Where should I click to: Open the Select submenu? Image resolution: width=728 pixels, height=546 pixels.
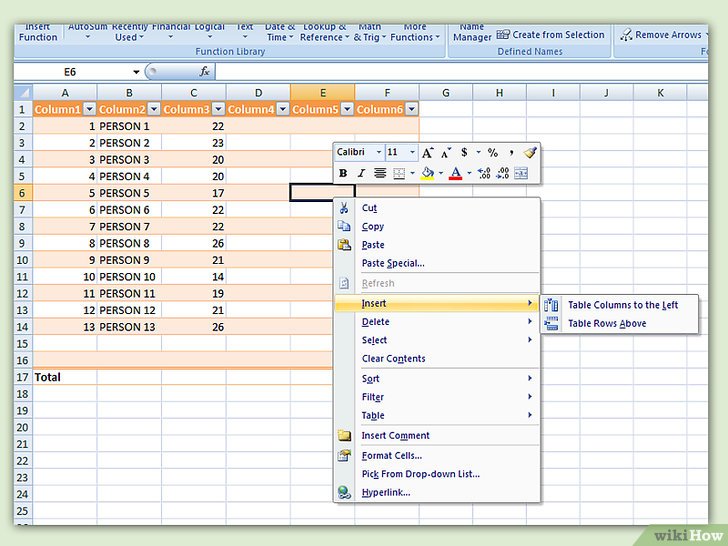437,340
